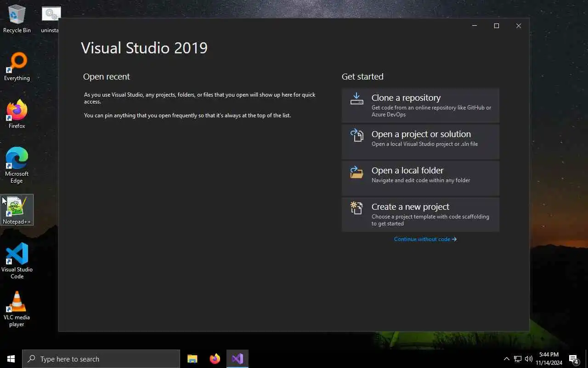The width and height of the screenshot is (588, 368).
Task: Select the VLC media player desktop shortcut
Action: (x=17, y=309)
